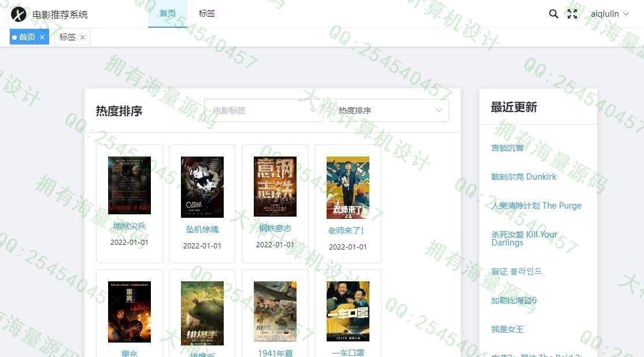Image resolution: width=644 pixels, height=357 pixels.
Task: Open 宫锁沉香 in recent updates
Action: 507,148
